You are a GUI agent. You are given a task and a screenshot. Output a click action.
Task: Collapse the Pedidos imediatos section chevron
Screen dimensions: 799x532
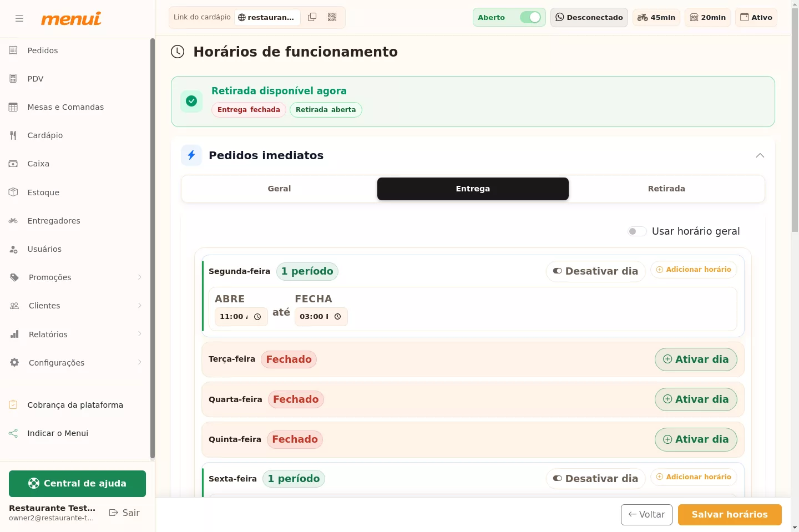pos(760,155)
